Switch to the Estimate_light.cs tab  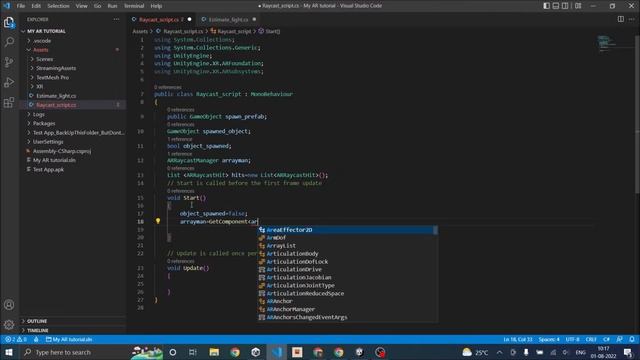tap(228, 19)
